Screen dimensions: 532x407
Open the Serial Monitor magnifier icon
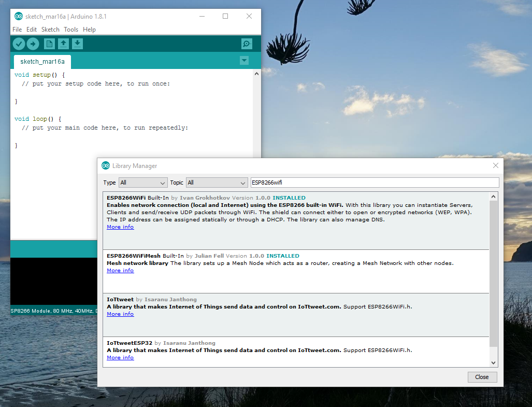point(247,44)
